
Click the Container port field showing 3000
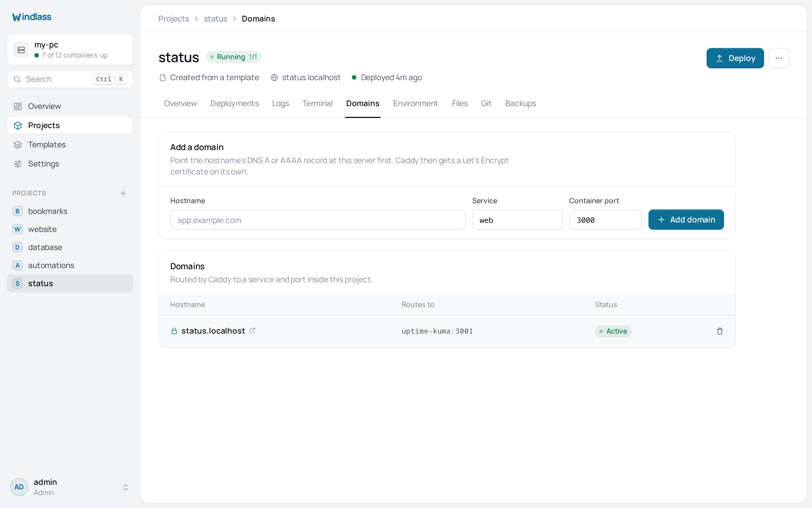point(605,220)
